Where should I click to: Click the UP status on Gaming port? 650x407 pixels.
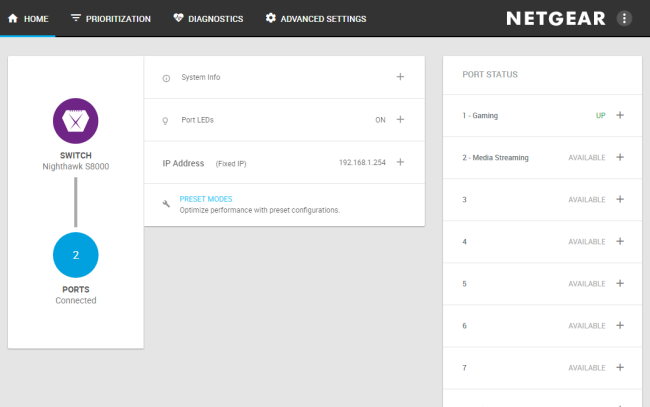click(601, 116)
